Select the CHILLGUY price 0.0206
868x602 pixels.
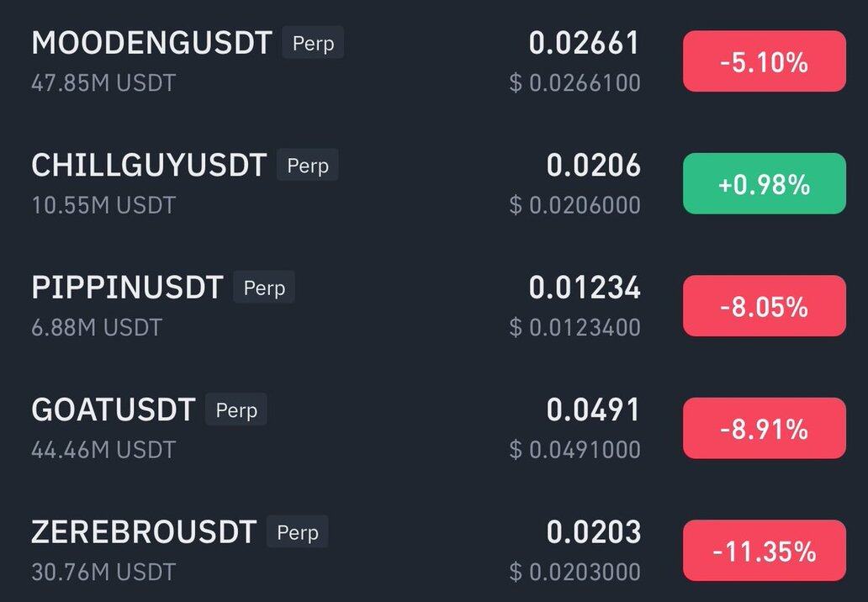click(x=593, y=166)
